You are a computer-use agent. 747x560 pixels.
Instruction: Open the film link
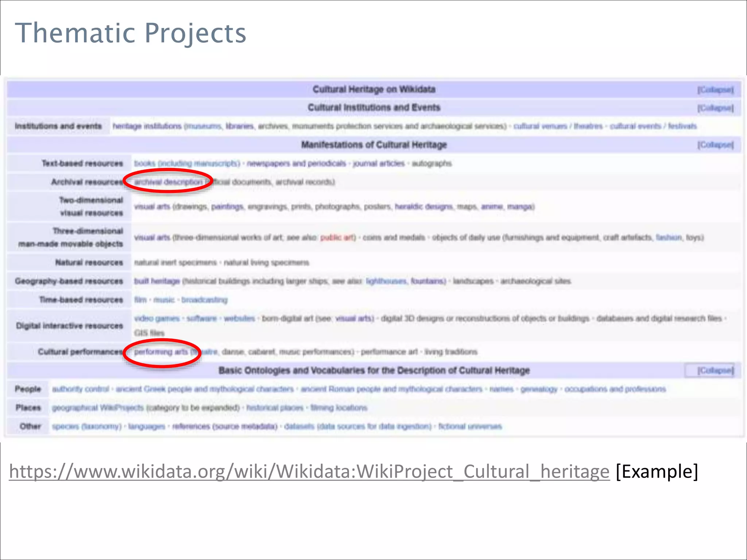coord(140,300)
